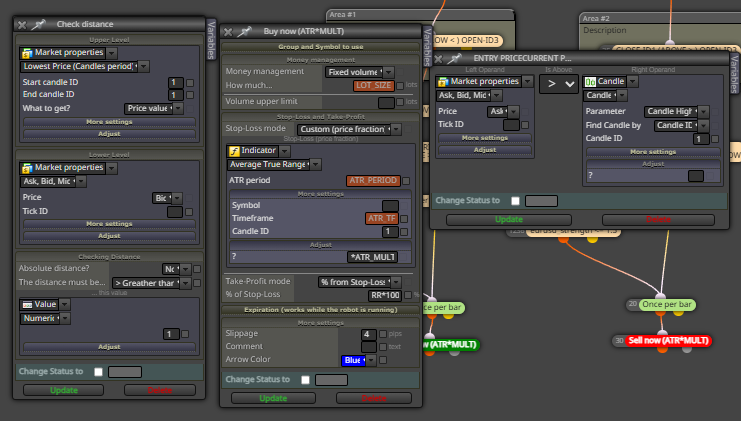Toggle checkbox next to Tick ID in Lower Level

(189, 212)
